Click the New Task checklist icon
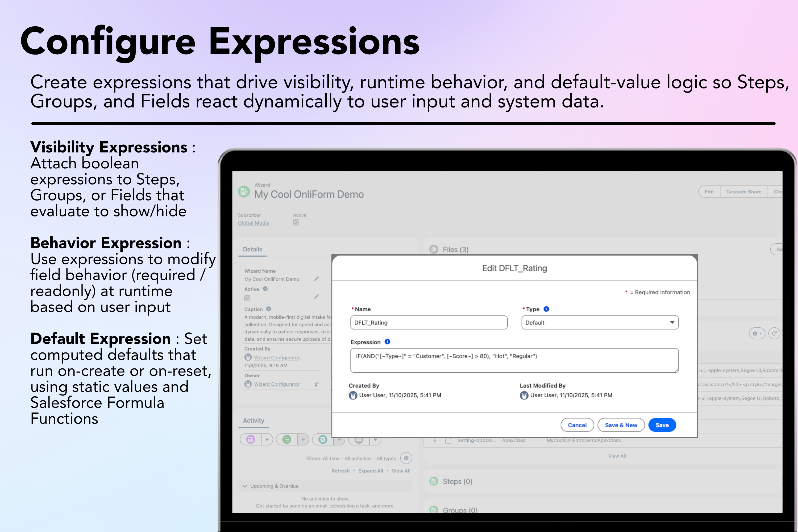The image size is (798, 532). [287, 439]
